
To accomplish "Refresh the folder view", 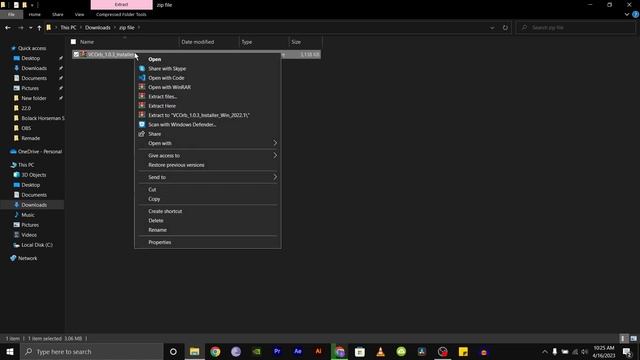I will 505,28.
